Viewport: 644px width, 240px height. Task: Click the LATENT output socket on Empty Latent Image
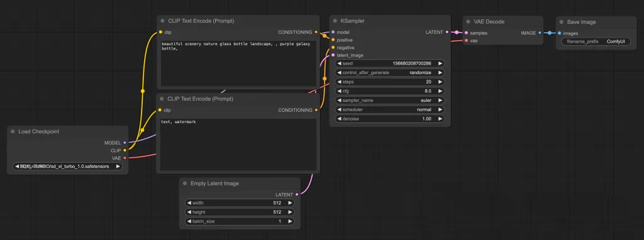click(297, 195)
